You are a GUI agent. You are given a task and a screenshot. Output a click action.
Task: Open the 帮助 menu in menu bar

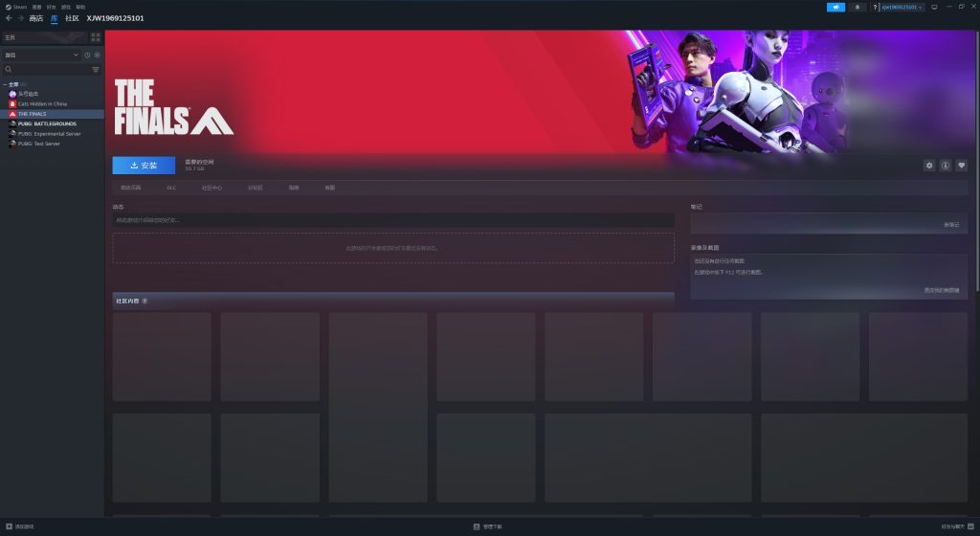tap(80, 7)
